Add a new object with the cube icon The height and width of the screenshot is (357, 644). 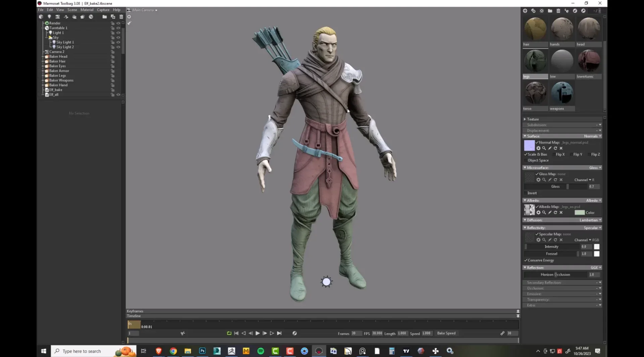click(41, 16)
